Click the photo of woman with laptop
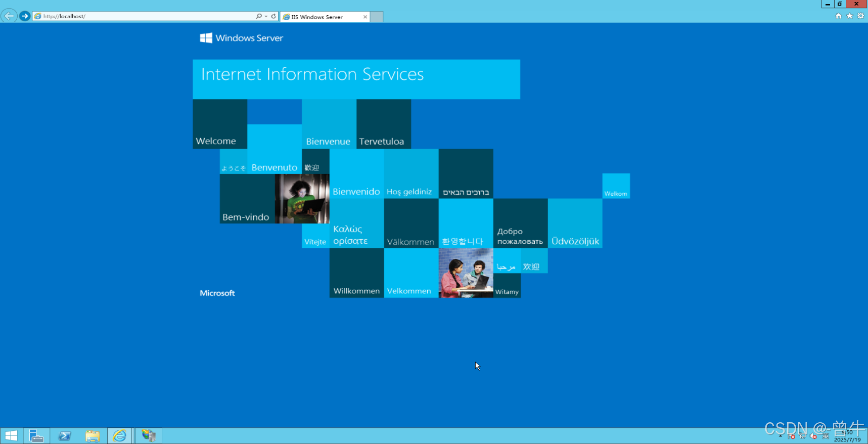The image size is (868, 444). (302, 199)
